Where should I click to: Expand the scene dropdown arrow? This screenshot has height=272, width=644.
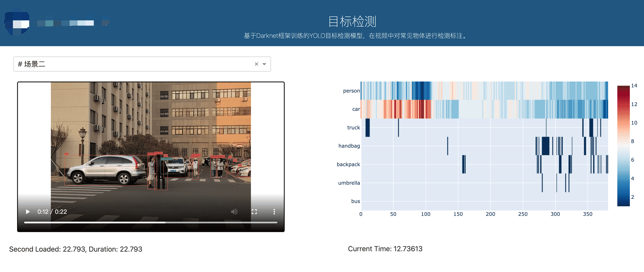coord(264,64)
